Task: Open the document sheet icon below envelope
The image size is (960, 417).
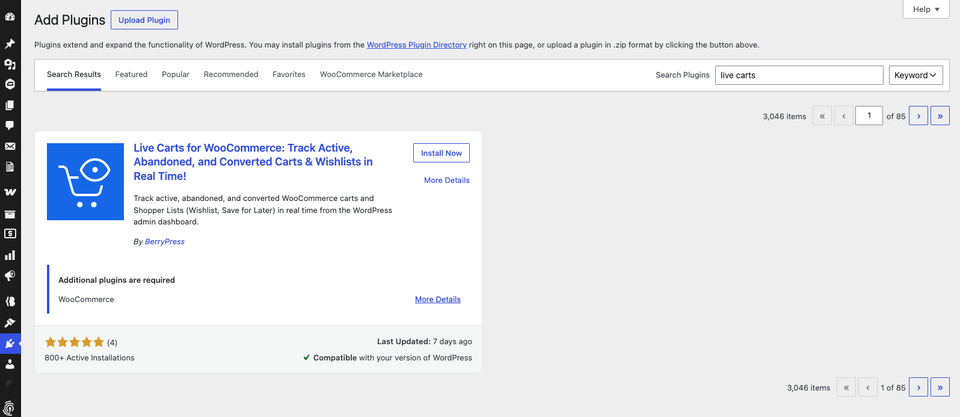Action: (x=10, y=167)
